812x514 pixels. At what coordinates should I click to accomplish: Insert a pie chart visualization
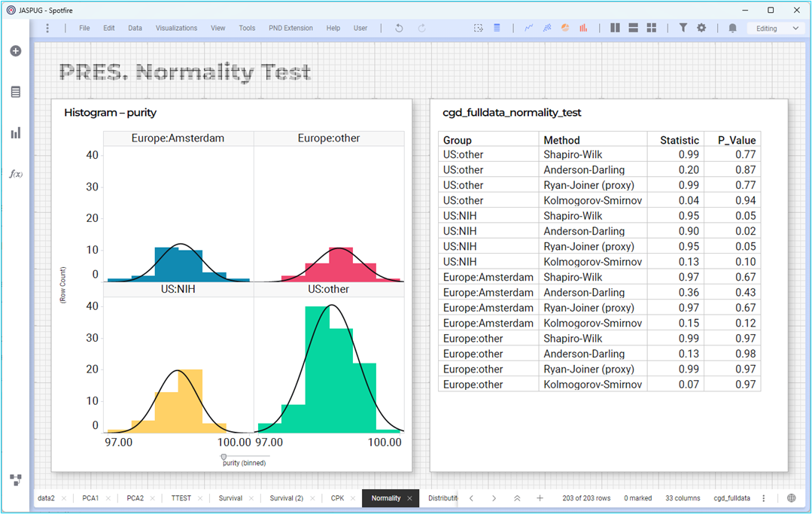click(x=565, y=28)
